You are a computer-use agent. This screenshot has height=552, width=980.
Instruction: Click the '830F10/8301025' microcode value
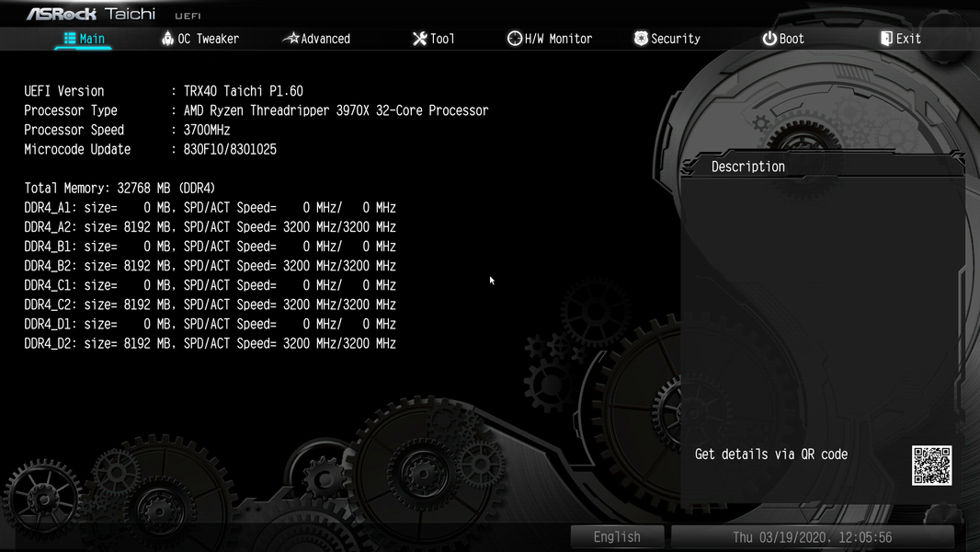pos(230,149)
